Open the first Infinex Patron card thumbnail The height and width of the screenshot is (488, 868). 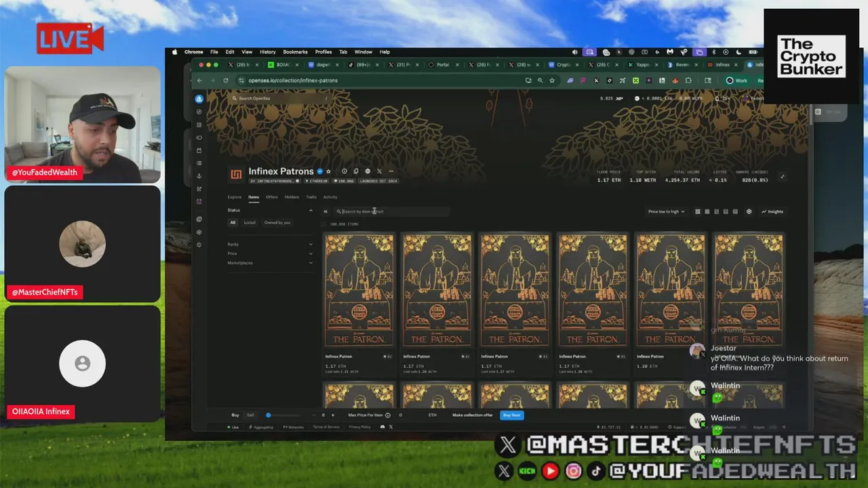359,290
